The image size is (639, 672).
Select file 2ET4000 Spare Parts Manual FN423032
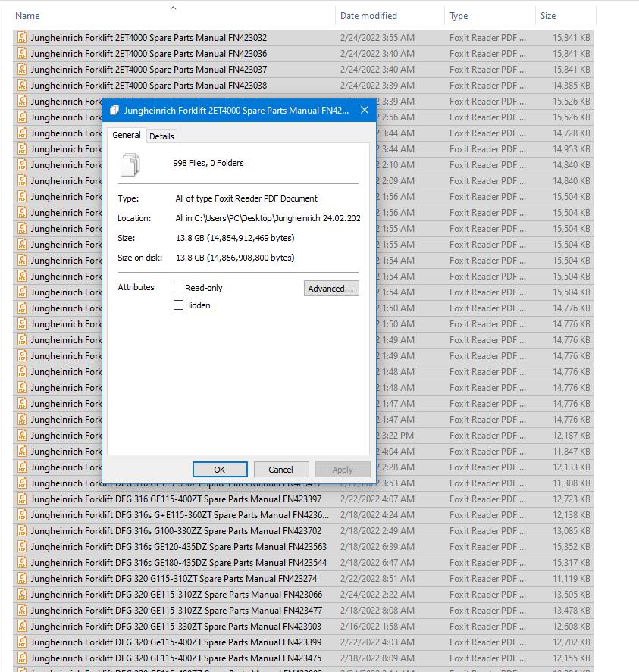[x=149, y=38]
